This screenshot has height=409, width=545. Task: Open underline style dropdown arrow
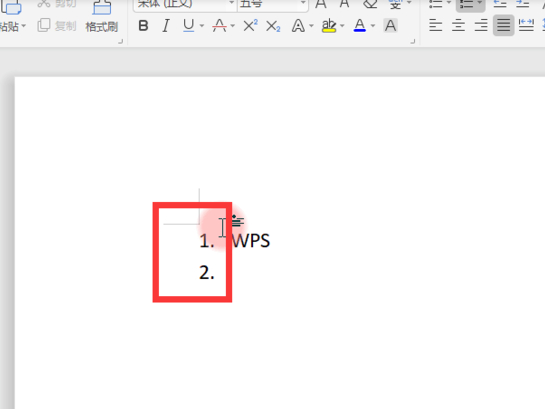click(202, 26)
